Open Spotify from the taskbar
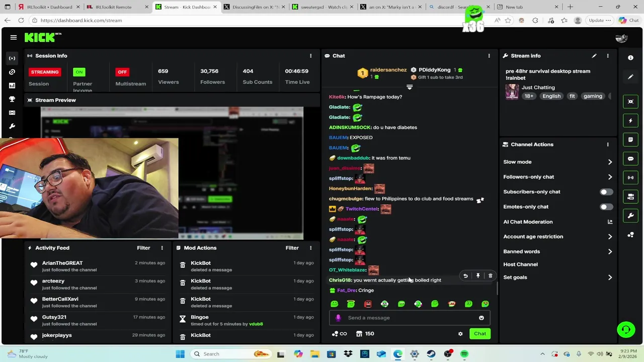This screenshot has height=362, width=644. click(x=464, y=354)
